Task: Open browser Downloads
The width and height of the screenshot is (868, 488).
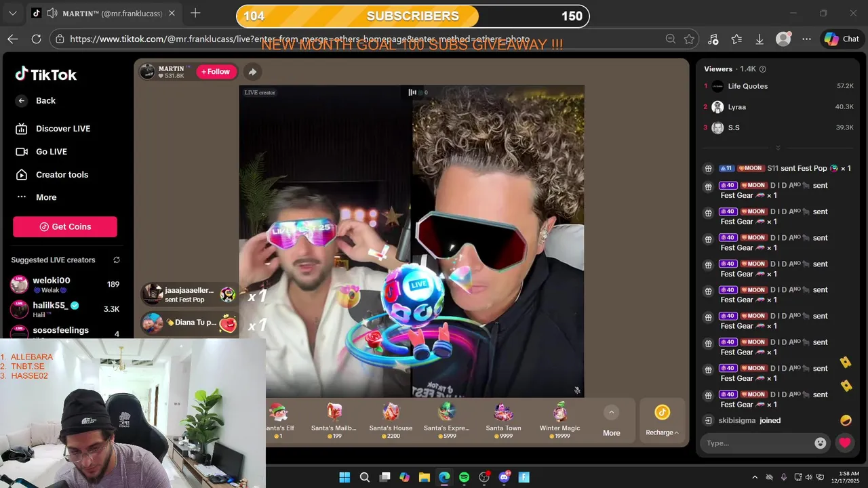Action: pos(759,39)
